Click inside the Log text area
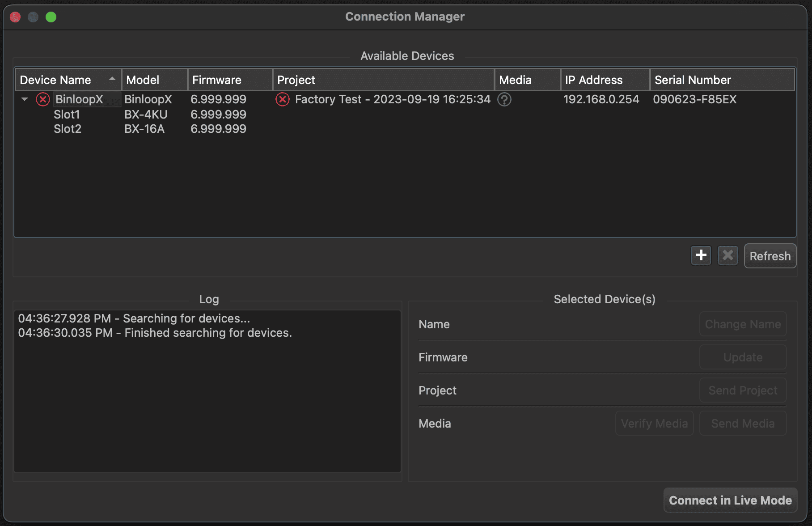The height and width of the screenshot is (526, 812). coord(207,403)
